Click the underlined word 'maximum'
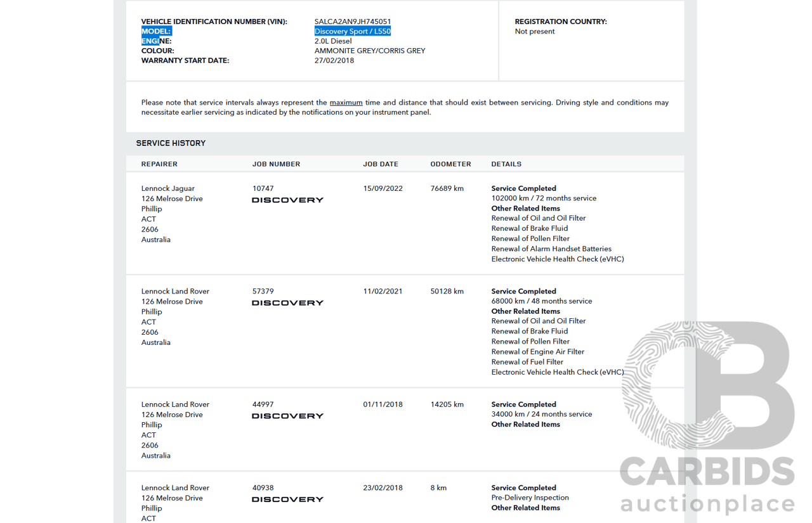Viewport: 812px width, 523px height. pos(346,103)
